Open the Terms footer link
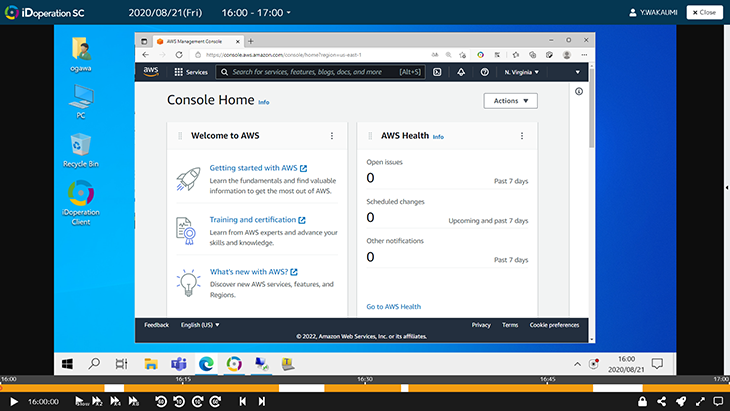Screen dimensions: 730x411 (x=510, y=325)
